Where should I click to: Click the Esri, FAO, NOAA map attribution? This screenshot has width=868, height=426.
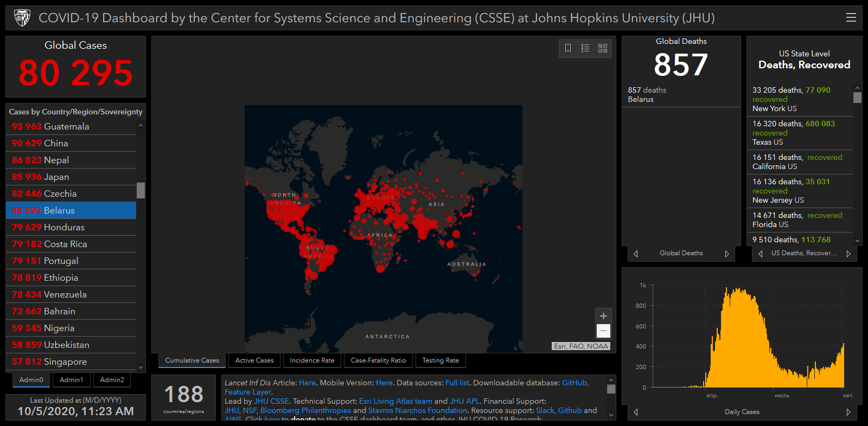tap(581, 346)
